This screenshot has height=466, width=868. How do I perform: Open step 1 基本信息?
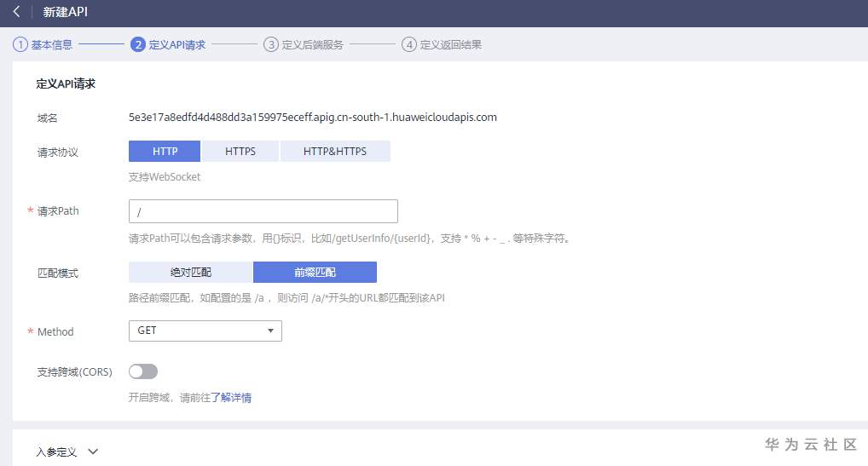[43, 45]
